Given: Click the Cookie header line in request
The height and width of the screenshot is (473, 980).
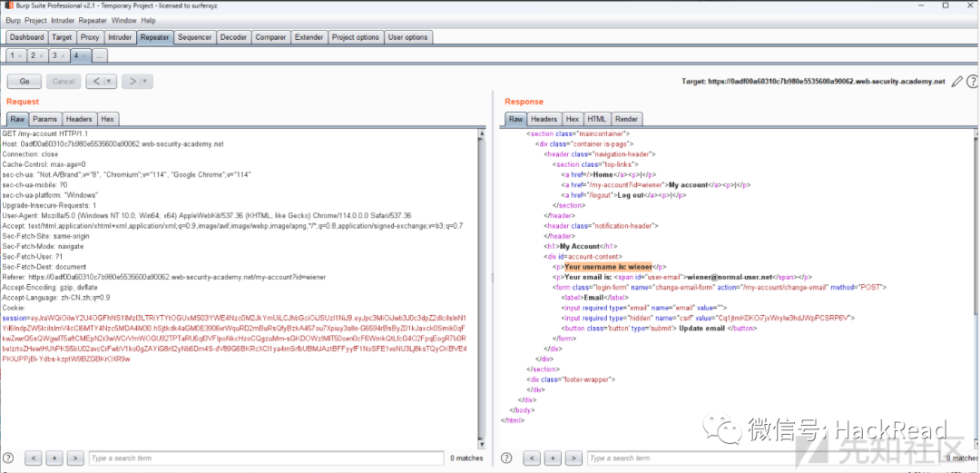Looking at the screenshot, I should (x=15, y=308).
